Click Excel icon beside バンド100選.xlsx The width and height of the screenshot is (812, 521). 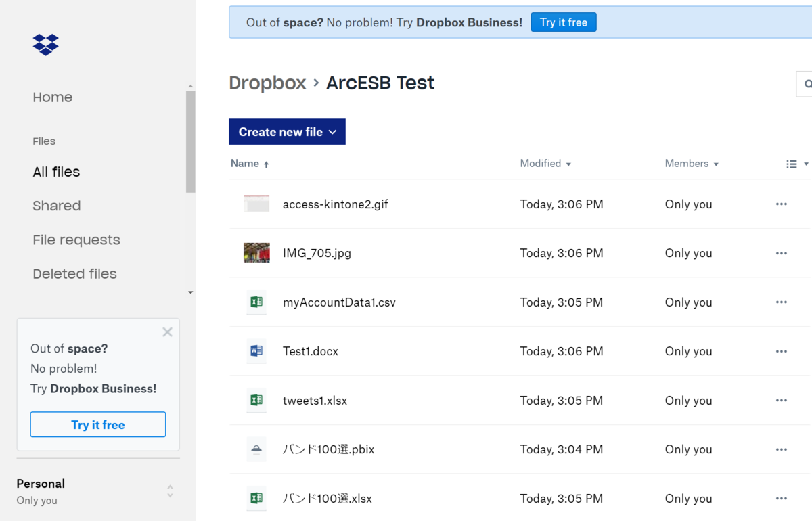click(256, 498)
